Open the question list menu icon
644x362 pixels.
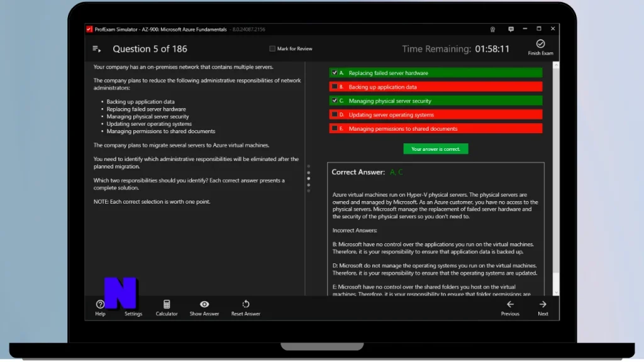[x=96, y=49]
